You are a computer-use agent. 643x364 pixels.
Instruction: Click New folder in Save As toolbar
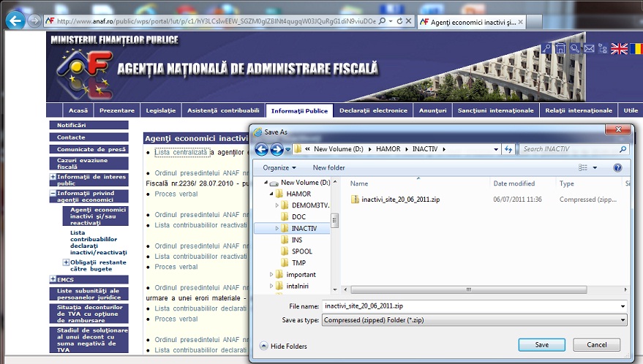329,167
